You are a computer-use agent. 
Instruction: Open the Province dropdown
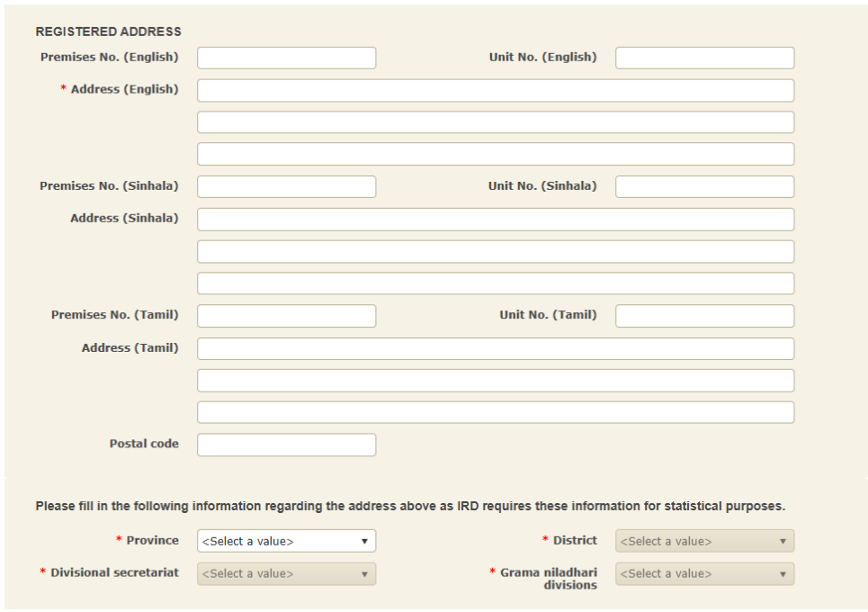(x=286, y=541)
